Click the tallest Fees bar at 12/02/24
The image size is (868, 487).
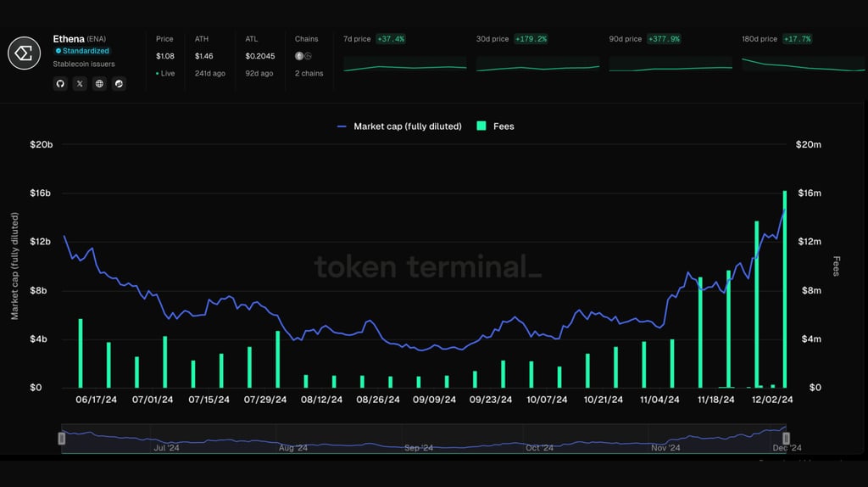coord(785,289)
